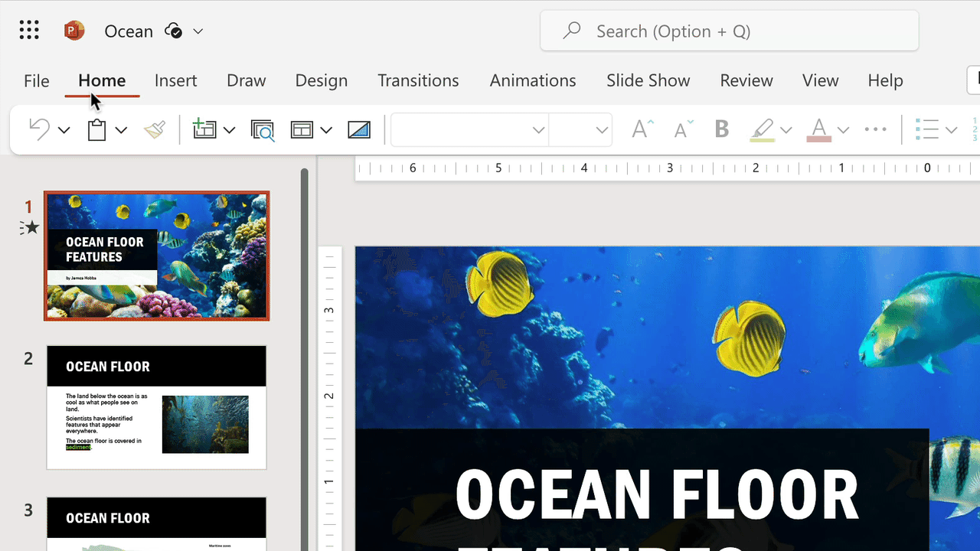Open the Font Color dropdown arrow

pyautogui.click(x=843, y=129)
